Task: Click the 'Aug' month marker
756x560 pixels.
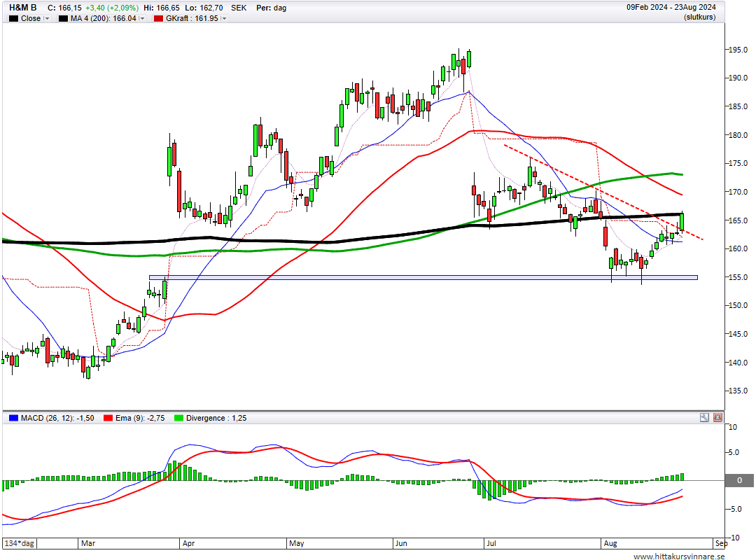Action: (x=610, y=543)
